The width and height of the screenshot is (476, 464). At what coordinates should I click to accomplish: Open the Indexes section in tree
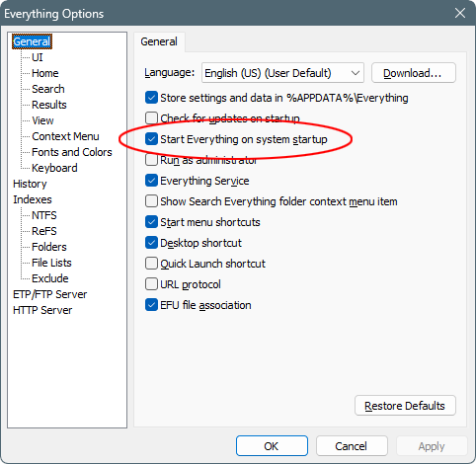[x=33, y=199]
